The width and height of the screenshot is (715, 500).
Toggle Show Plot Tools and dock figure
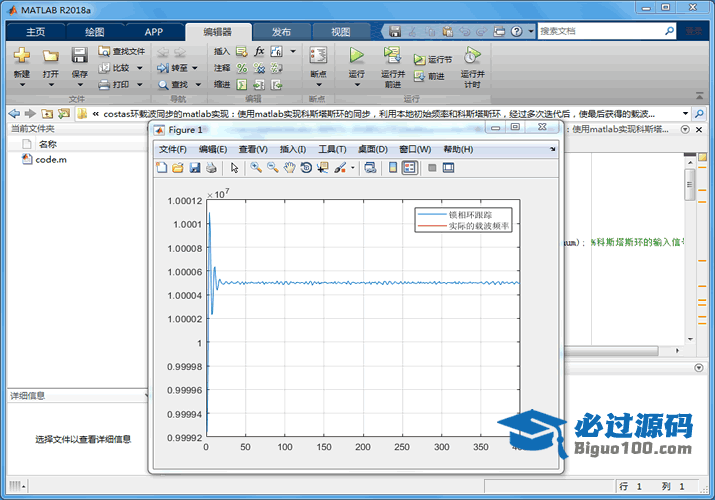(448, 168)
